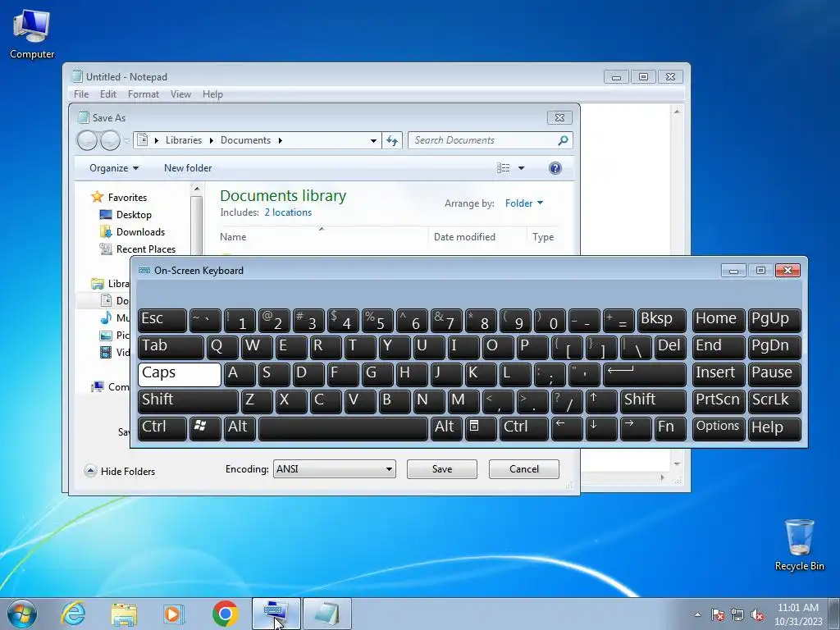Open the Organize dropdown
The width and height of the screenshot is (840, 630).
pos(113,168)
